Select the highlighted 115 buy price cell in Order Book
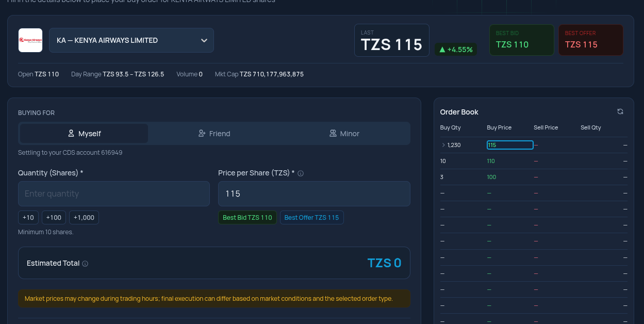This screenshot has height=324, width=644. (x=510, y=145)
